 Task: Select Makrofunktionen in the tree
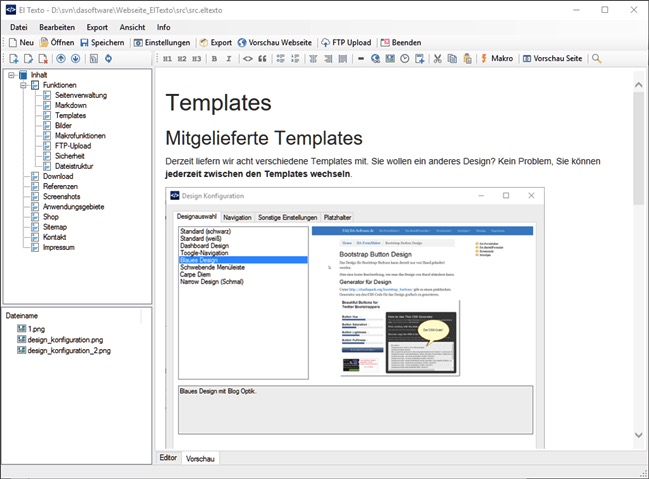[80, 136]
